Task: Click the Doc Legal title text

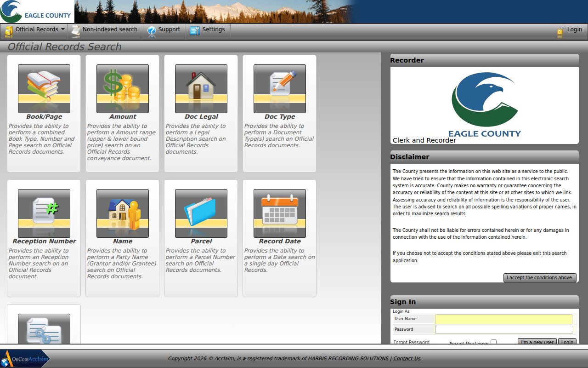Action: pos(201,117)
